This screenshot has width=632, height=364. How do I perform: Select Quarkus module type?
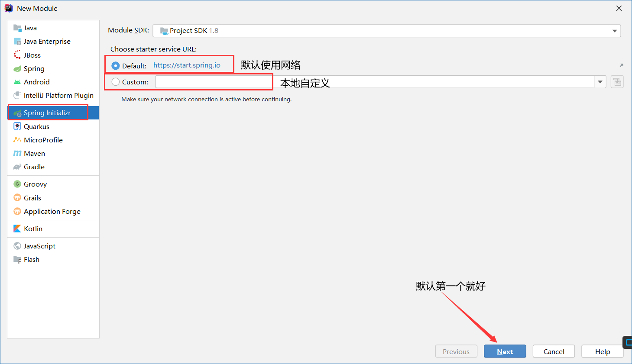(x=53, y=126)
